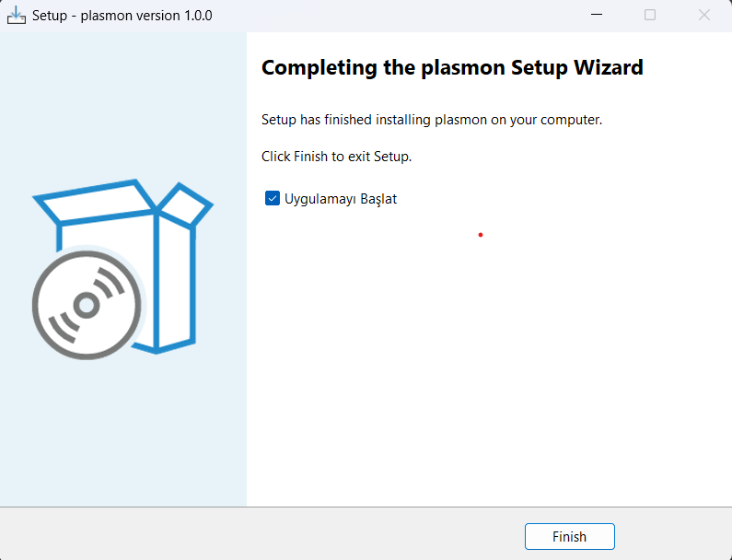732x560 pixels.
Task: Click the center hole of the disc graphic
Action: pyautogui.click(x=87, y=305)
